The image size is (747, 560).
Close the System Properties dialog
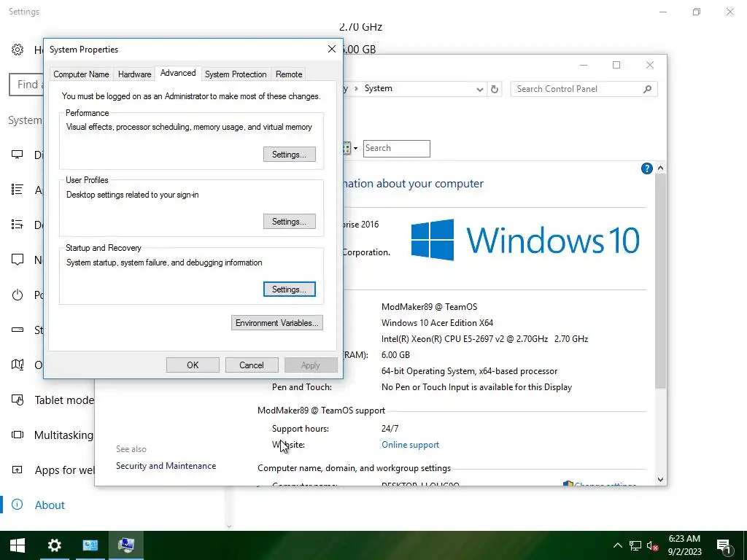pyautogui.click(x=332, y=49)
